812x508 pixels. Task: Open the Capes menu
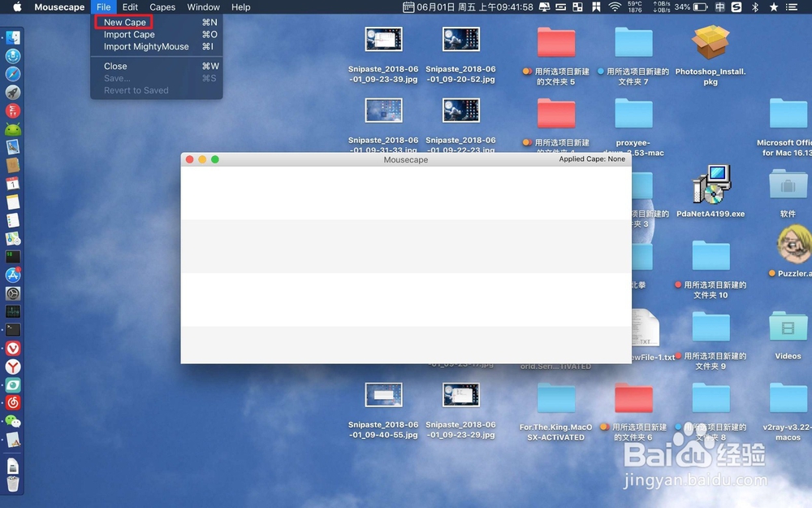(x=162, y=7)
